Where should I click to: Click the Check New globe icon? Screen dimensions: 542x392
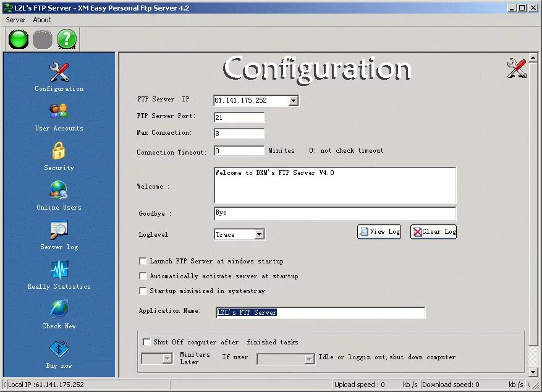tap(59, 309)
